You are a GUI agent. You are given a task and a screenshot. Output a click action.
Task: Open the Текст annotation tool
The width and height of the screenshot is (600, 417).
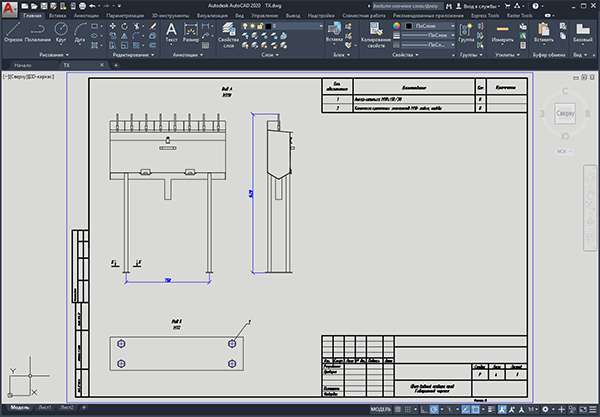[171, 32]
